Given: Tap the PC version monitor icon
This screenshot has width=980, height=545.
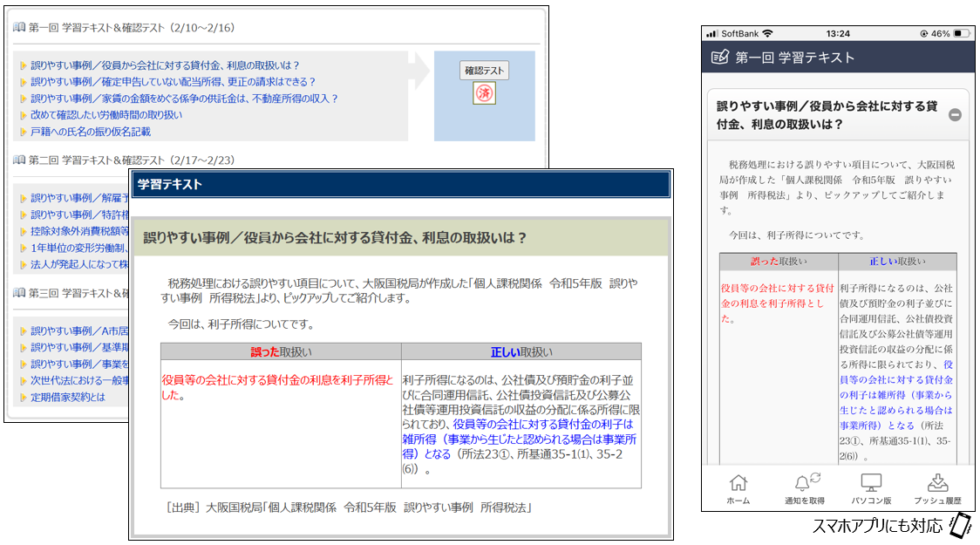Looking at the screenshot, I should tap(870, 487).
